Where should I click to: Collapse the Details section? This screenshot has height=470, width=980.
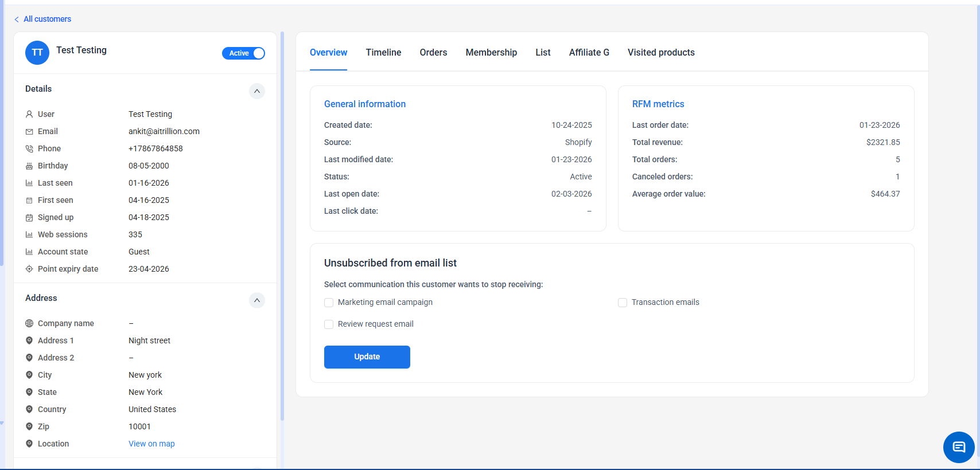tap(257, 91)
